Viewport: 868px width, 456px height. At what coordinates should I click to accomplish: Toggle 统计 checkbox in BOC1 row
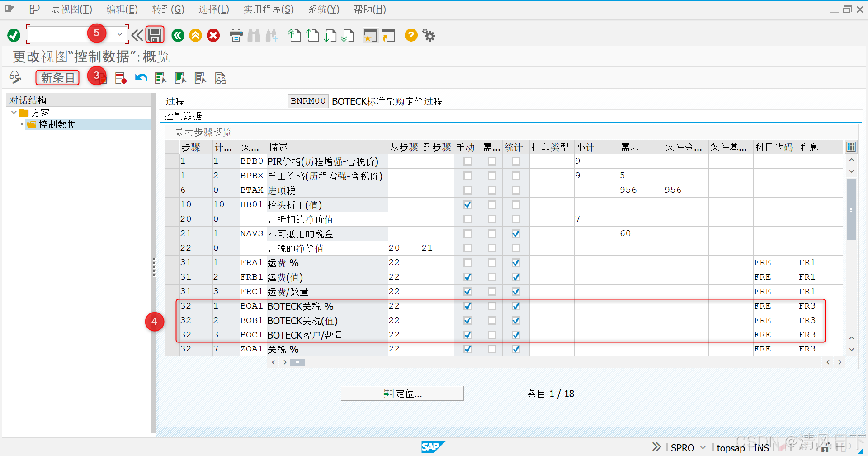(x=516, y=335)
